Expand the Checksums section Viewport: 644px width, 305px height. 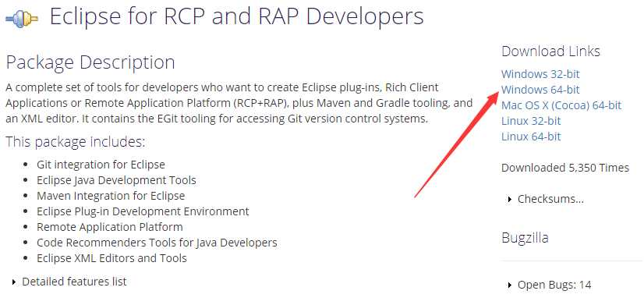(546, 199)
